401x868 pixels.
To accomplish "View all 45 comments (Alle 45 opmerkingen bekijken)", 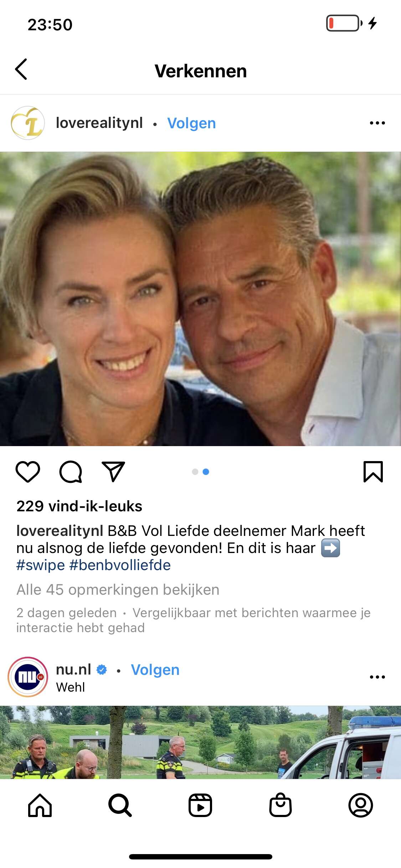I will 118,590.
